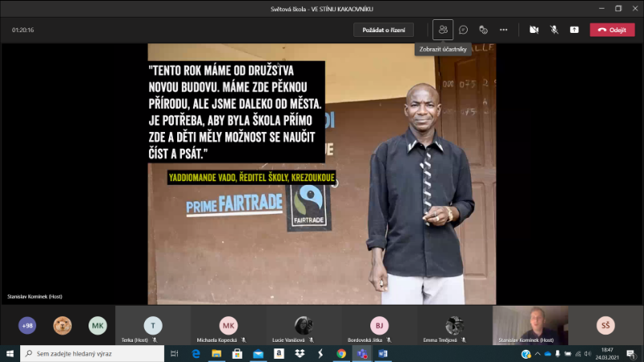Screen dimensions: 644x362
Task: Select Michaela Kopecká's participant tile
Action: click(x=229, y=326)
